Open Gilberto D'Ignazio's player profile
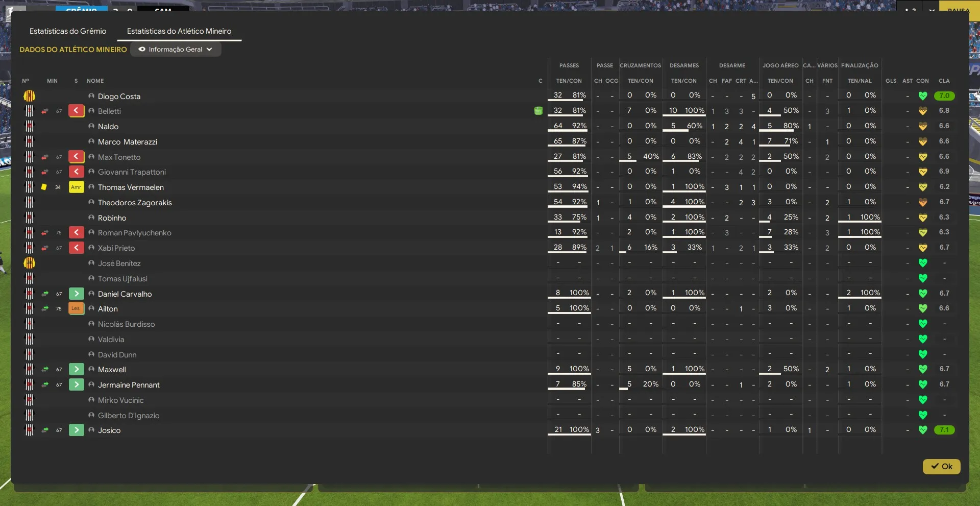 (129, 416)
